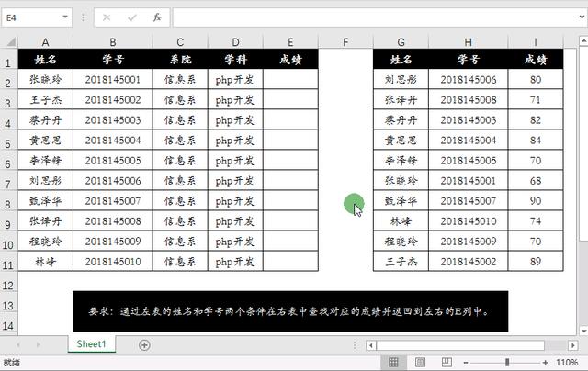Click header cell 学科 in D1

coord(235,59)
